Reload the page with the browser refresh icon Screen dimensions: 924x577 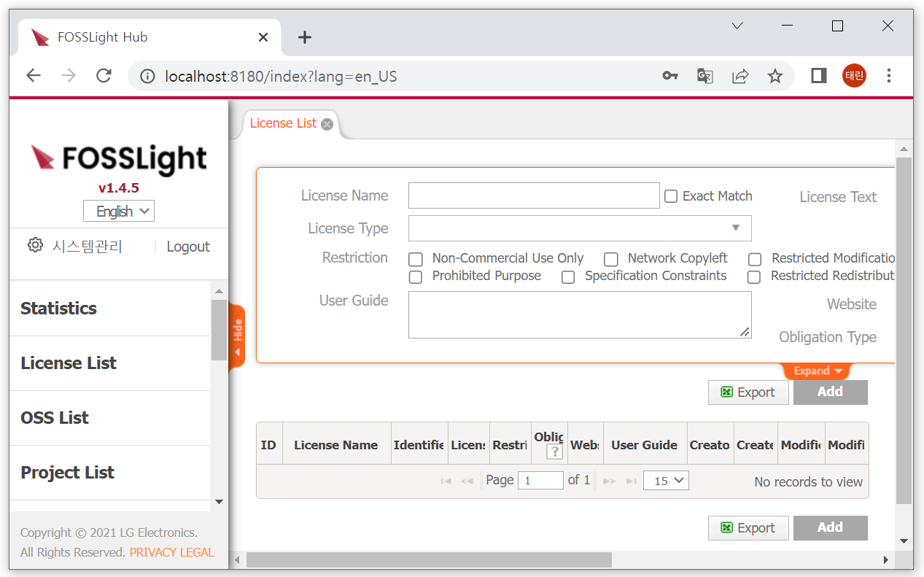(104, 76)
